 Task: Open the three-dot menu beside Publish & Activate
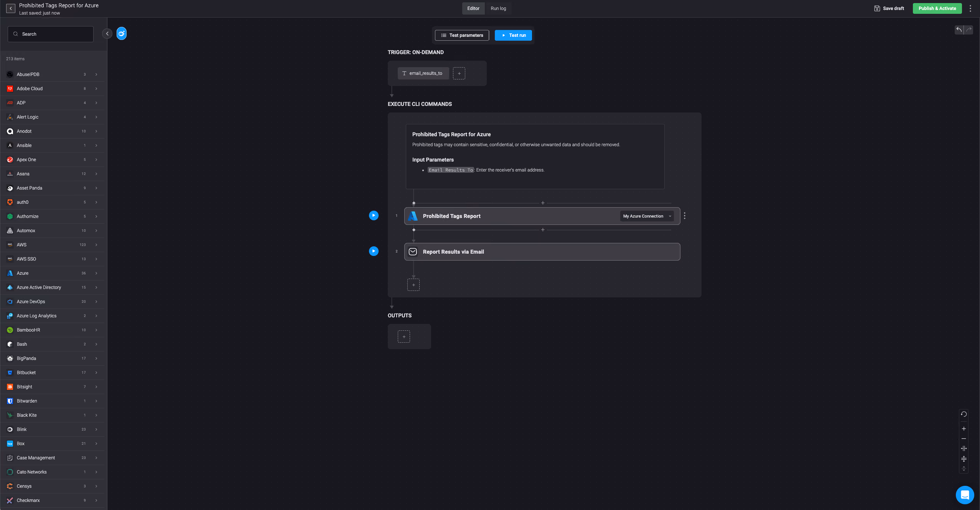coord(970,8)
